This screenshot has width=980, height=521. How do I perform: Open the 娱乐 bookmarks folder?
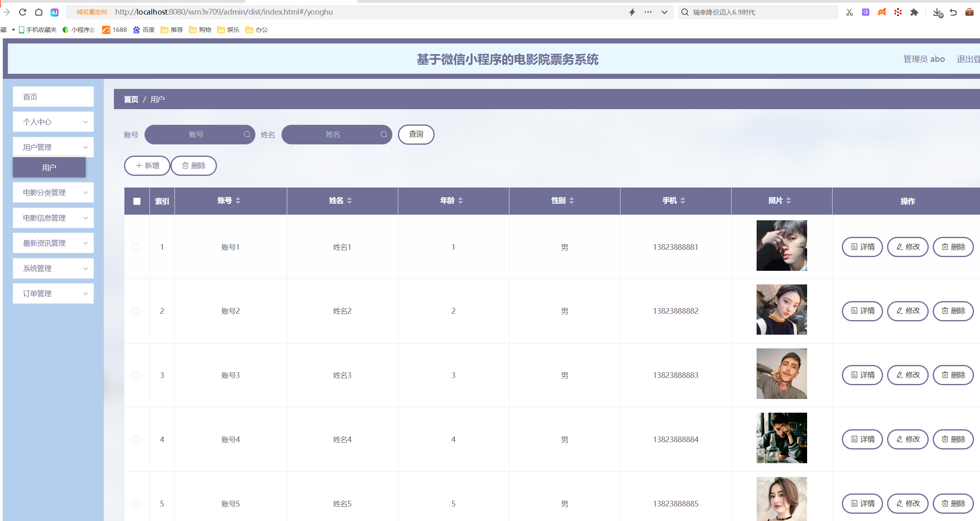click(x=229, y=30)
